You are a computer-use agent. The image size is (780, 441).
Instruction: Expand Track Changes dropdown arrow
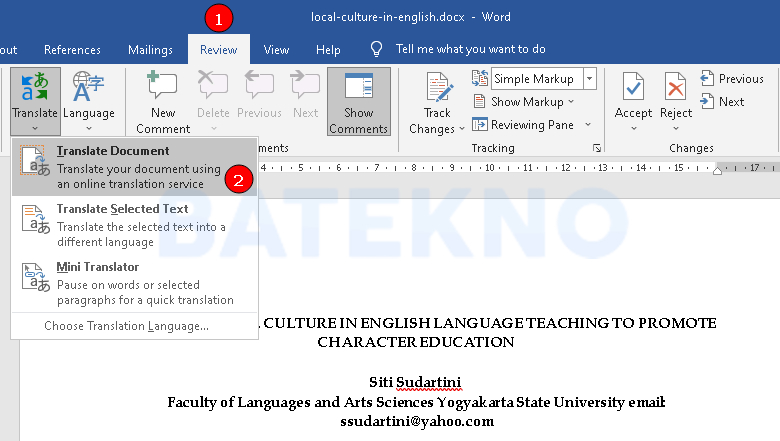[x=462, y=129]
